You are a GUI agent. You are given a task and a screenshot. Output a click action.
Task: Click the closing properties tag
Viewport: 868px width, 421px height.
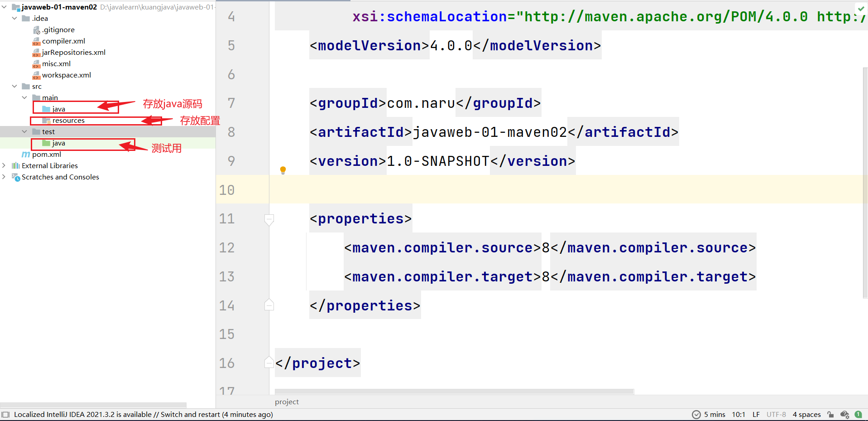pos(365,306)
